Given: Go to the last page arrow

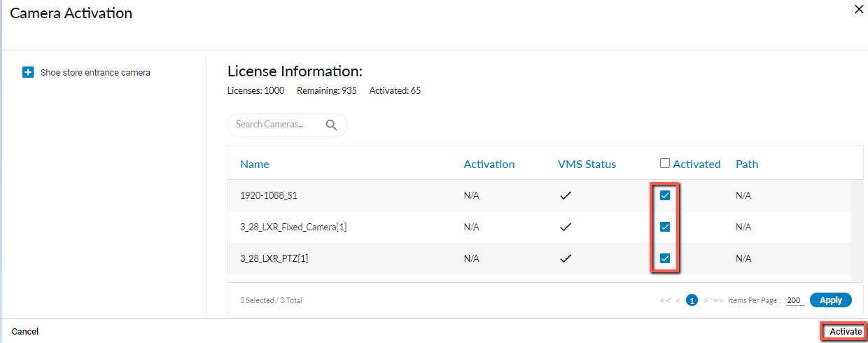Looking at the screenshot, I should (x=717, y=300).
